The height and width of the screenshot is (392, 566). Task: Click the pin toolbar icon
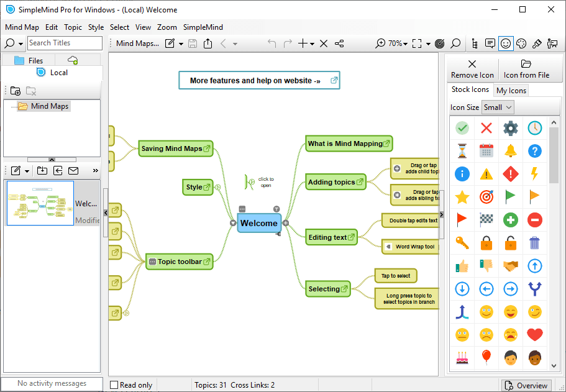(537, 43)
